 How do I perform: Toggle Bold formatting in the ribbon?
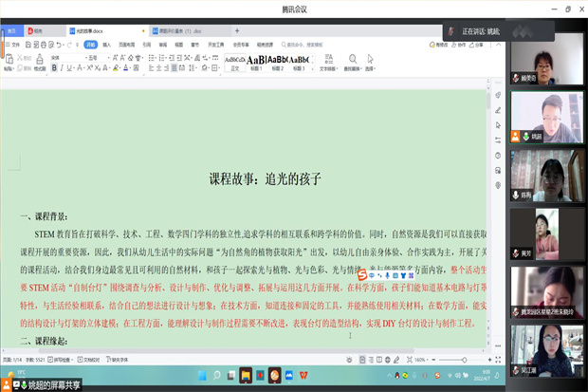[x=53, y=68]
